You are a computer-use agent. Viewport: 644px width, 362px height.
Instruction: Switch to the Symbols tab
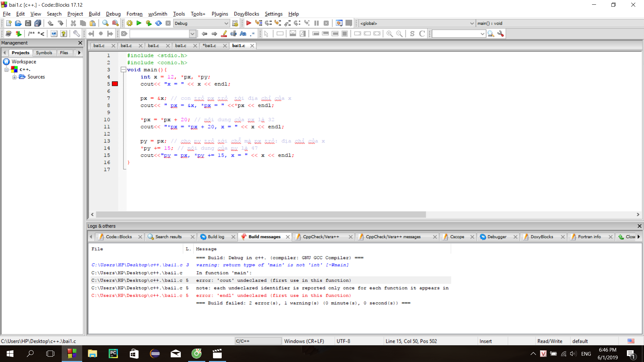(x=44, y=53)
